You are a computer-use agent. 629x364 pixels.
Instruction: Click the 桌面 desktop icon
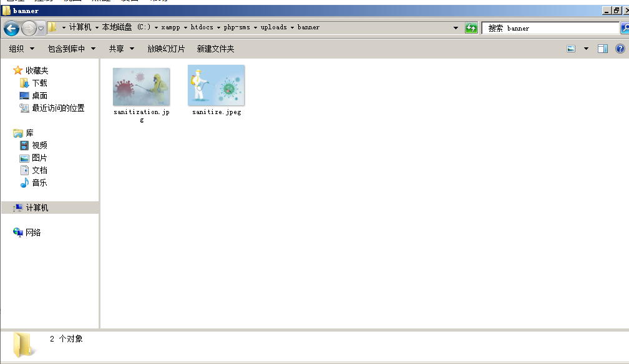tap(24, 95)
